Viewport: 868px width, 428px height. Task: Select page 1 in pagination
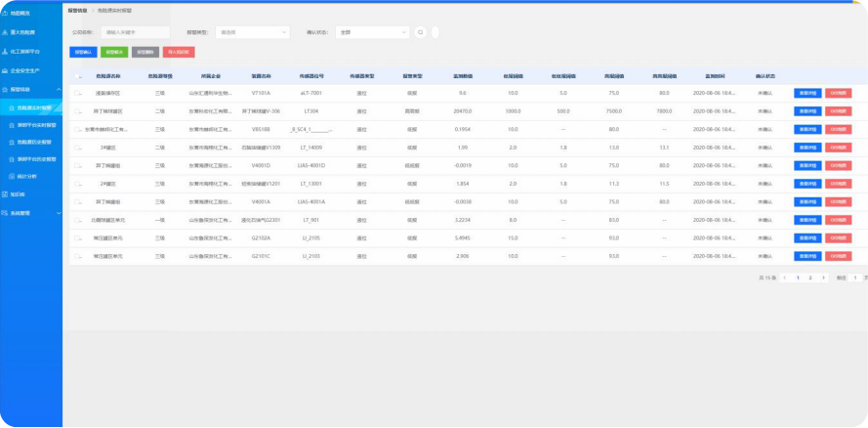798,278
